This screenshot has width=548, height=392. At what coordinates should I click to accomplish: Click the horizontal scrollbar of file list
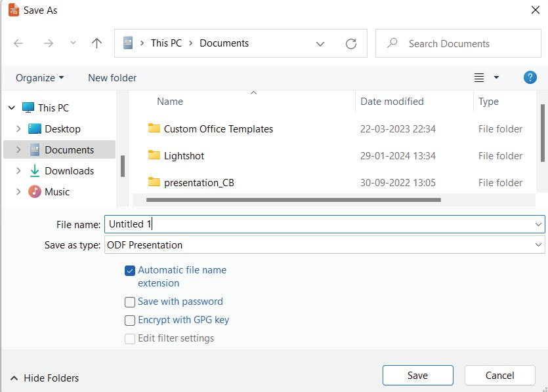293,200
